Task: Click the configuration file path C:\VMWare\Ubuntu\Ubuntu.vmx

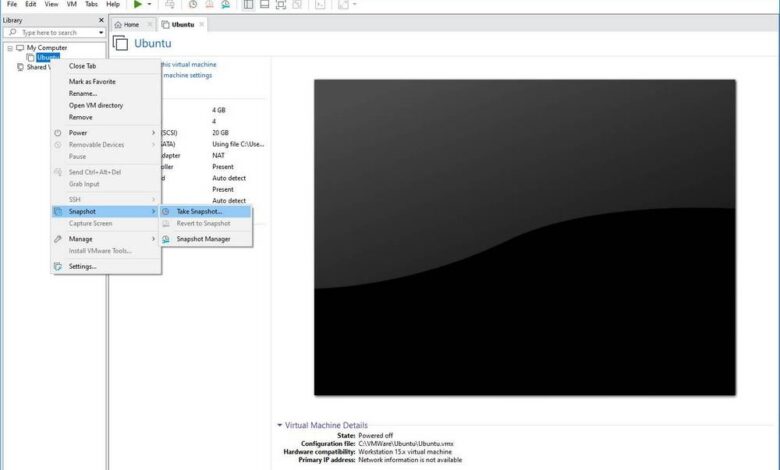Action: coord(406,443)
